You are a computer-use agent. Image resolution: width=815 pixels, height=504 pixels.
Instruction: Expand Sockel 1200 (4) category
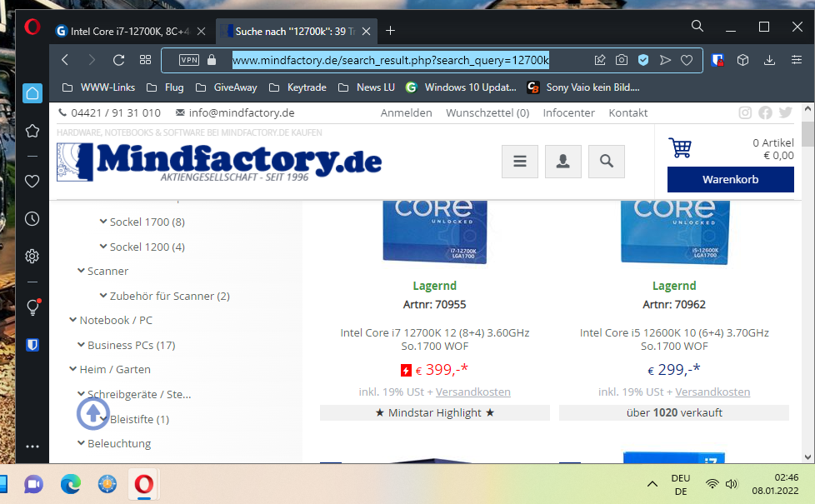(x=142, y=247)
